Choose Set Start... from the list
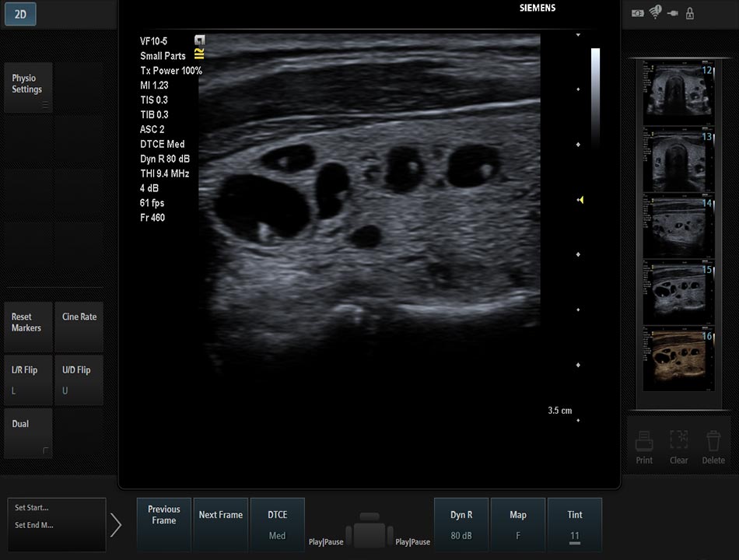This screenshot has height=560, width=739. [33, 508]
